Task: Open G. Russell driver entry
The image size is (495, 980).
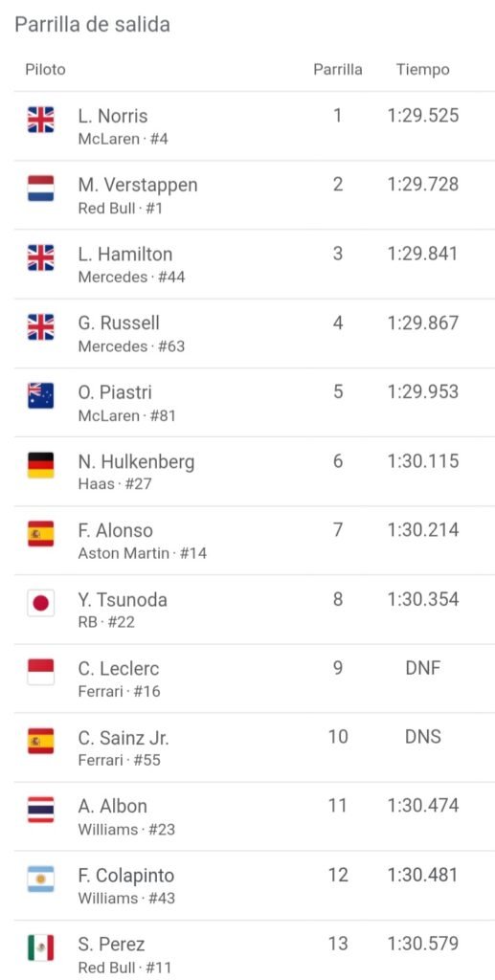Action: pos(254,333)
